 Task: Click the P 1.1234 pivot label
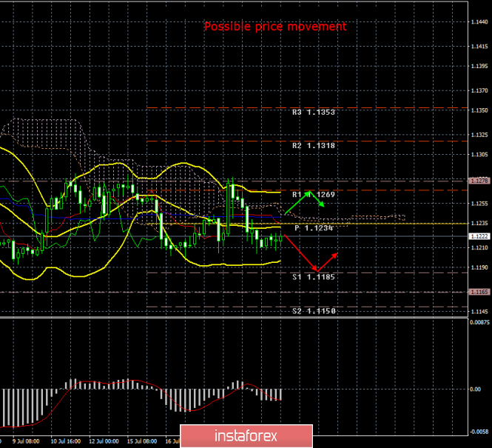[314, 229]
